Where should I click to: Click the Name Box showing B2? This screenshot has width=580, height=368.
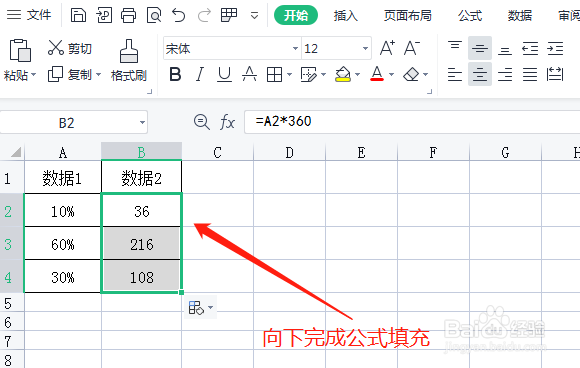(74, 122)
